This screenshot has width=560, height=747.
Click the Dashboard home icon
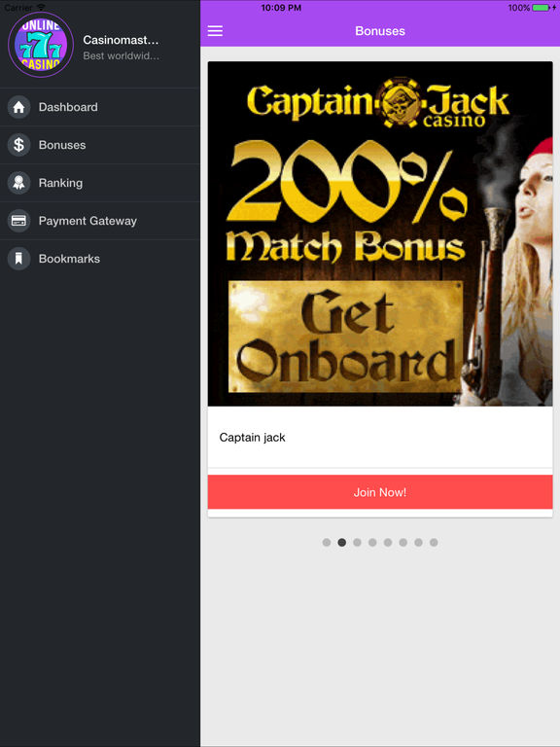pyautogui.click(x=18, y=107)
